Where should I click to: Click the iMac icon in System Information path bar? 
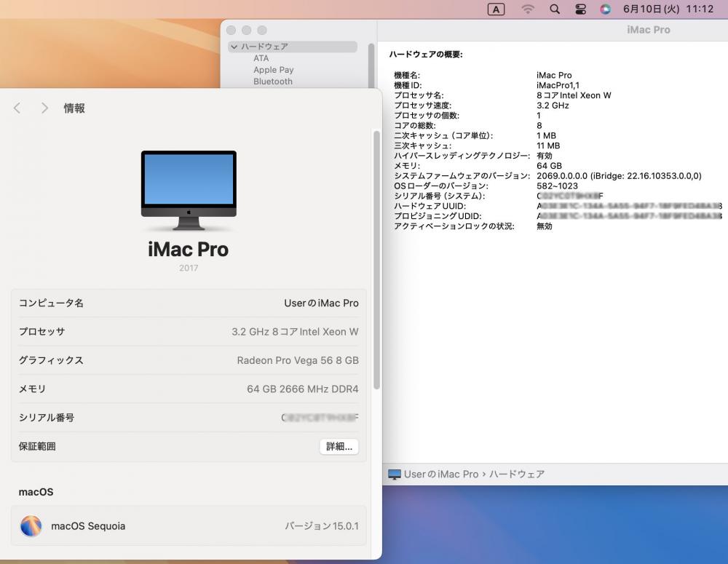(394, 474)
